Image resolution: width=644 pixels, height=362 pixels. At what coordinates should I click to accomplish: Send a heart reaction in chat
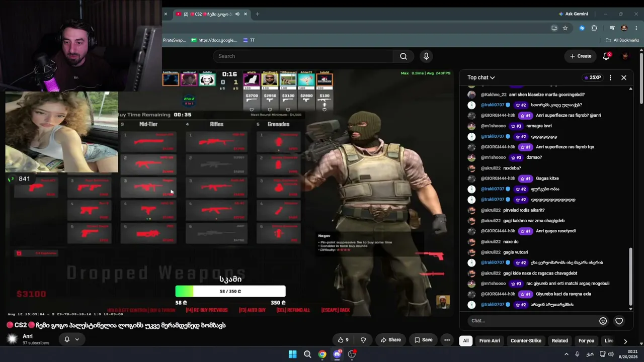coord(619,321)
